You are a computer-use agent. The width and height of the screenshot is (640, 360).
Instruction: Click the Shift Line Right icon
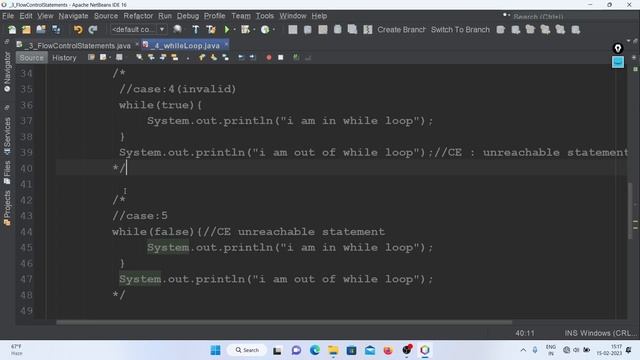coord(253,58)
